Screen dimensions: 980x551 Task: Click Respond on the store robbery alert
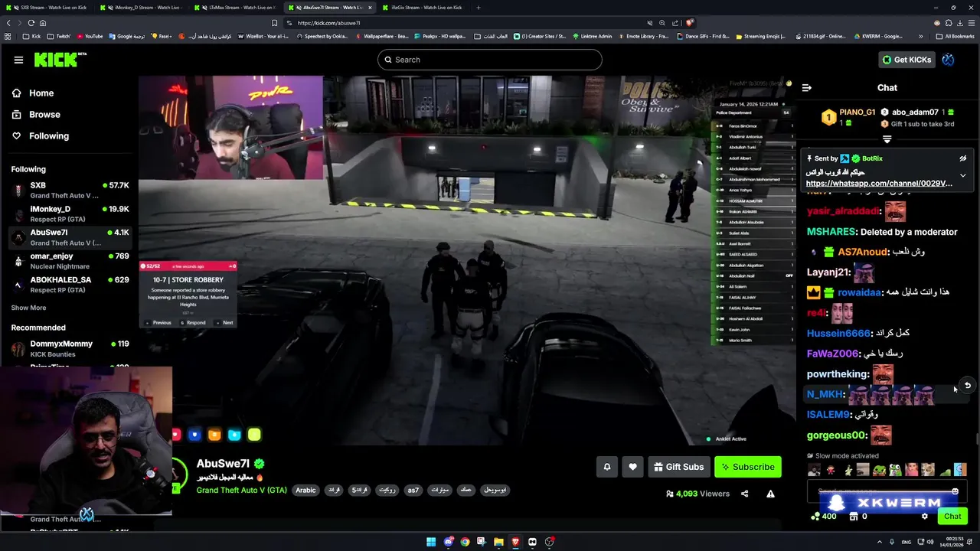tap(194, 323)
